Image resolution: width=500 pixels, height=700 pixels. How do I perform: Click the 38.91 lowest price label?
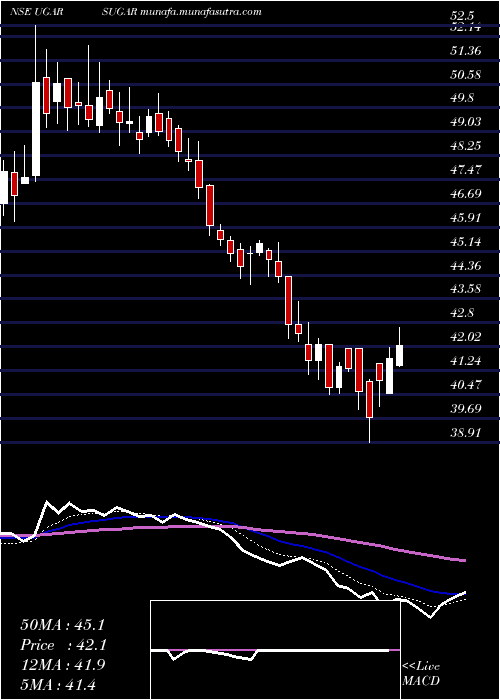pos(465,433)
